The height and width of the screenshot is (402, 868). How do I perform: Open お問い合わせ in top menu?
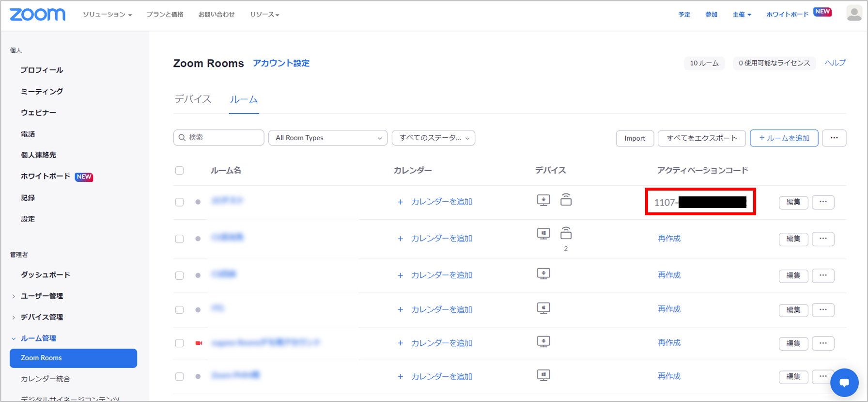(217, 15)
